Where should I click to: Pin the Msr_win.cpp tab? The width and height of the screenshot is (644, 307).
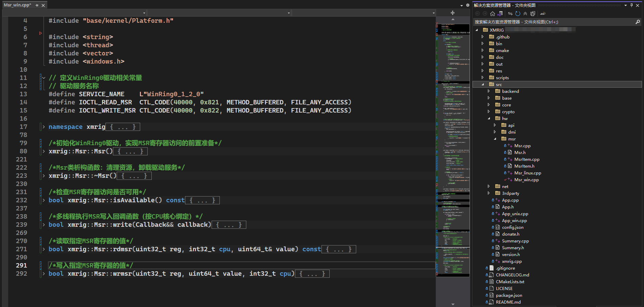(x=37, y=5)
